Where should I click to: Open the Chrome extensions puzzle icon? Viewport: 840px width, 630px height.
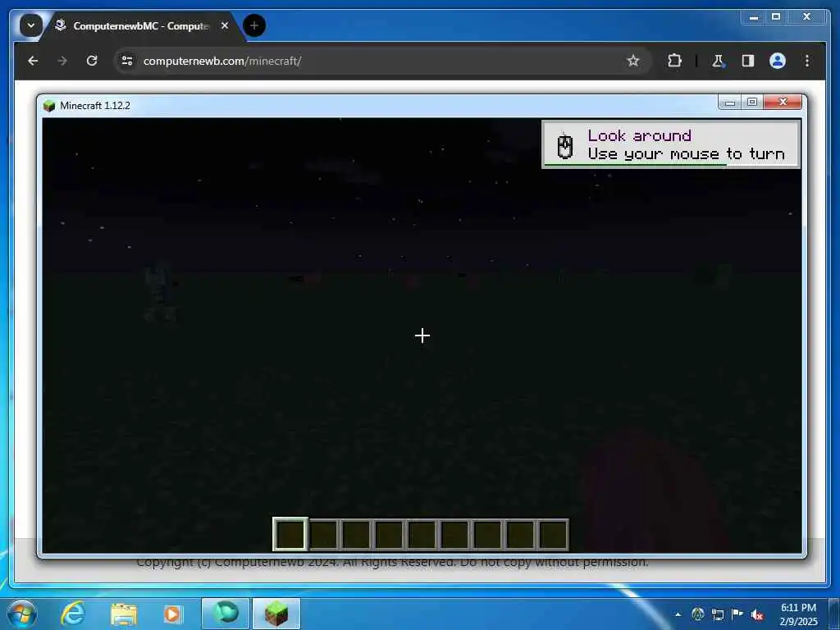click(674, 61)
